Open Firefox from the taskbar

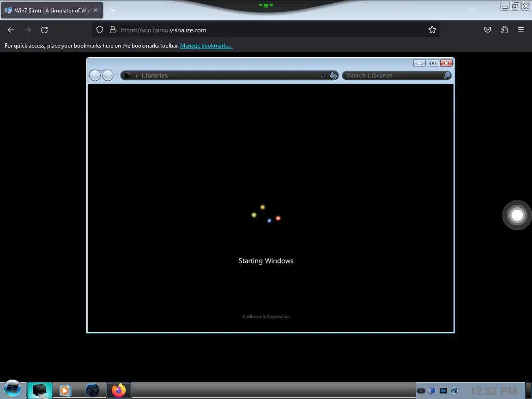[118, 390]
